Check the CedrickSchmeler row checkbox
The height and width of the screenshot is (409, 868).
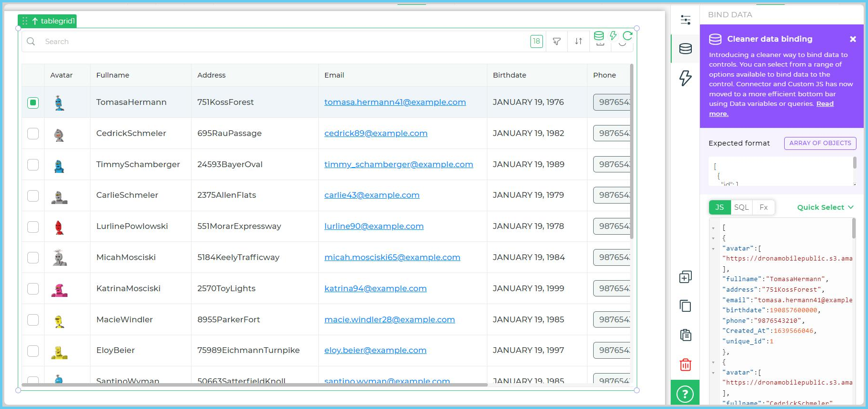click(33, 134)
